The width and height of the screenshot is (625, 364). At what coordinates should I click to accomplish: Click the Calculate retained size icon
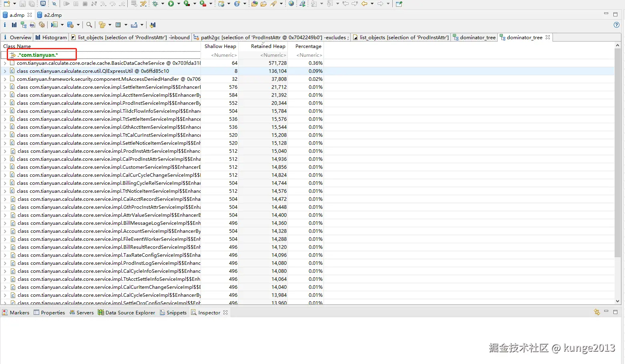118,25
